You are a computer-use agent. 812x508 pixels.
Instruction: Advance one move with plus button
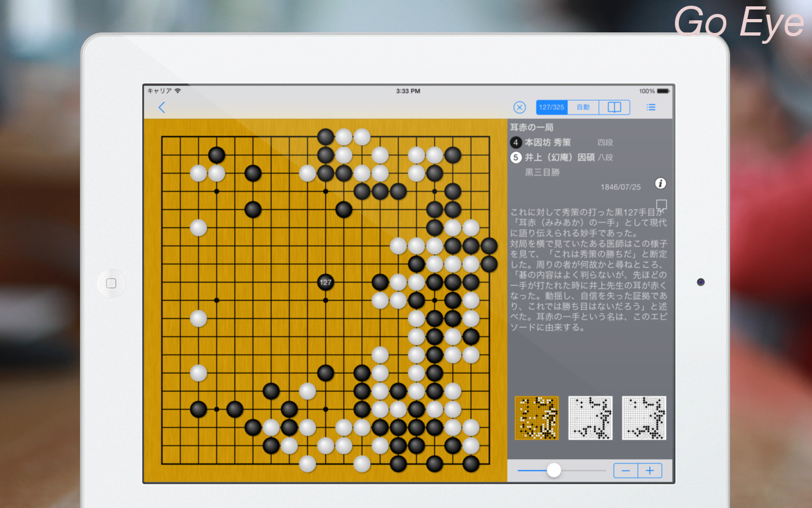(650, 471)
